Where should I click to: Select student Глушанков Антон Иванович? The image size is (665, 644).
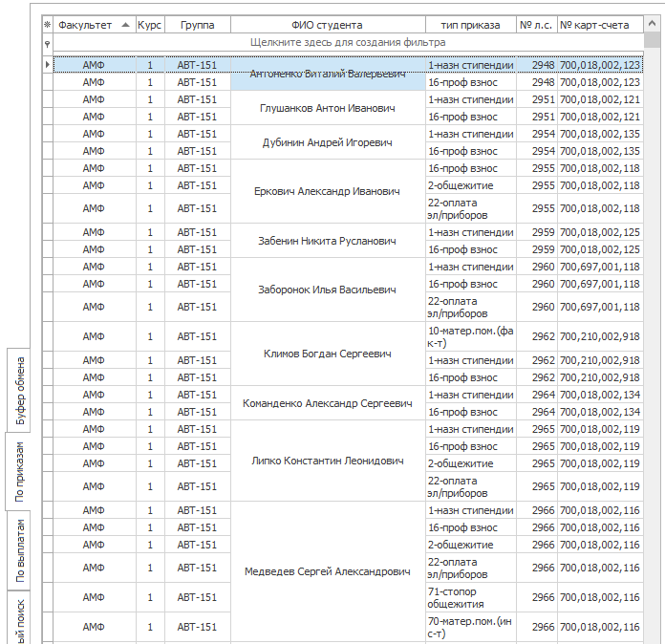click(328, 108)
